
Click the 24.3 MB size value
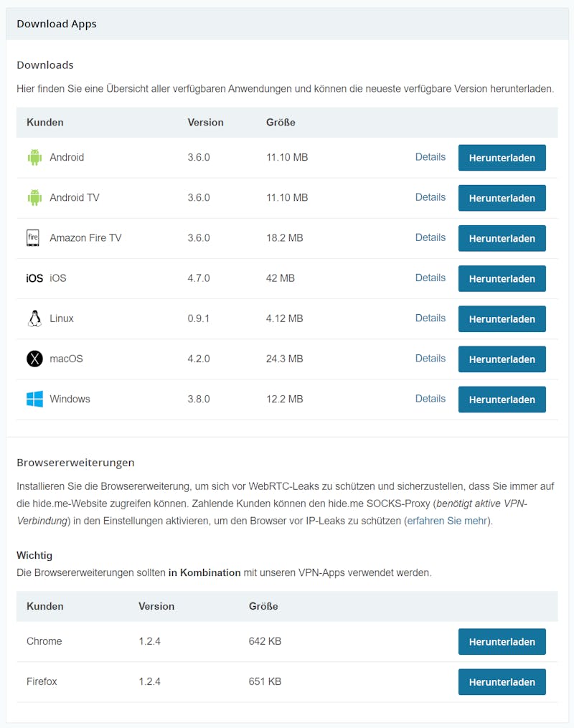tap(284, 359)
